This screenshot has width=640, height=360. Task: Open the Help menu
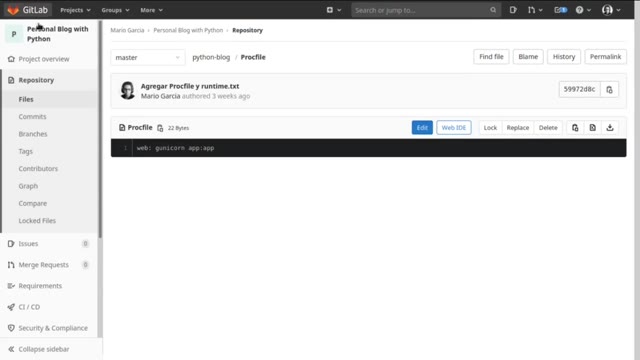point(583,10)
